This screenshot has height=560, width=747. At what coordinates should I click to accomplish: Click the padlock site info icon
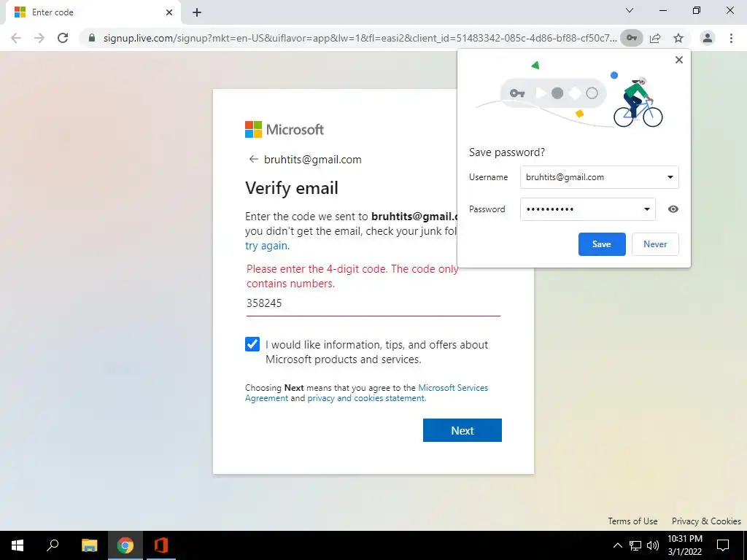click(92, 38)
